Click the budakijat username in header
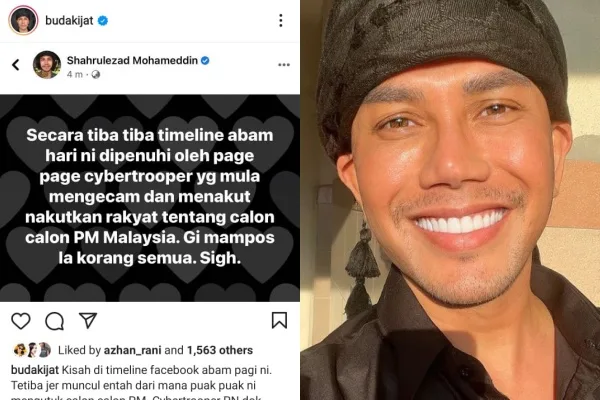The image size is (600, 400). [x=69, y=20]
